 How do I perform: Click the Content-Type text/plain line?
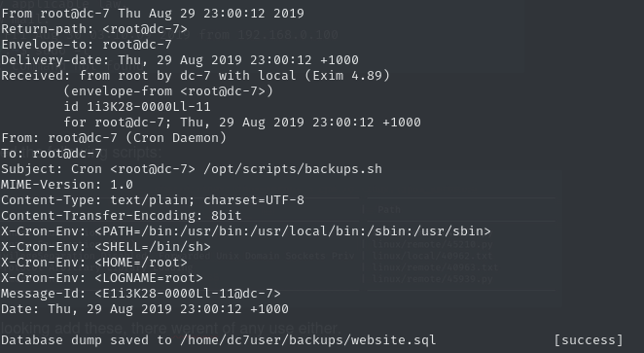[153, 200]
